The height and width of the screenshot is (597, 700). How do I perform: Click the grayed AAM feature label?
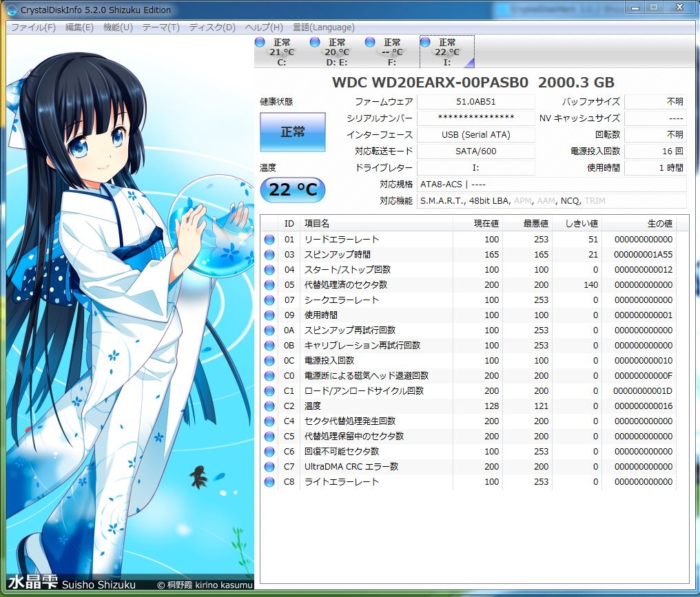pyautogui.click(x=546, y=201)
